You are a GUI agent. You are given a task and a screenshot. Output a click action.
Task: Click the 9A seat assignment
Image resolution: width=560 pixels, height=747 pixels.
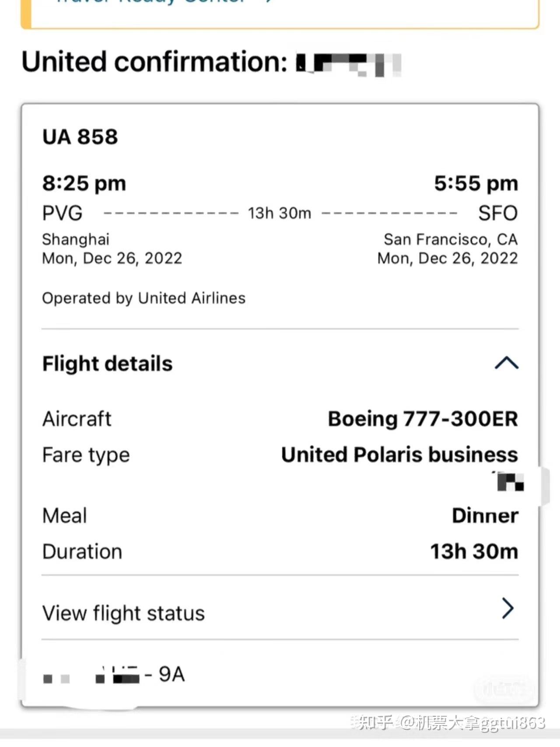click(x=171, y=674)
